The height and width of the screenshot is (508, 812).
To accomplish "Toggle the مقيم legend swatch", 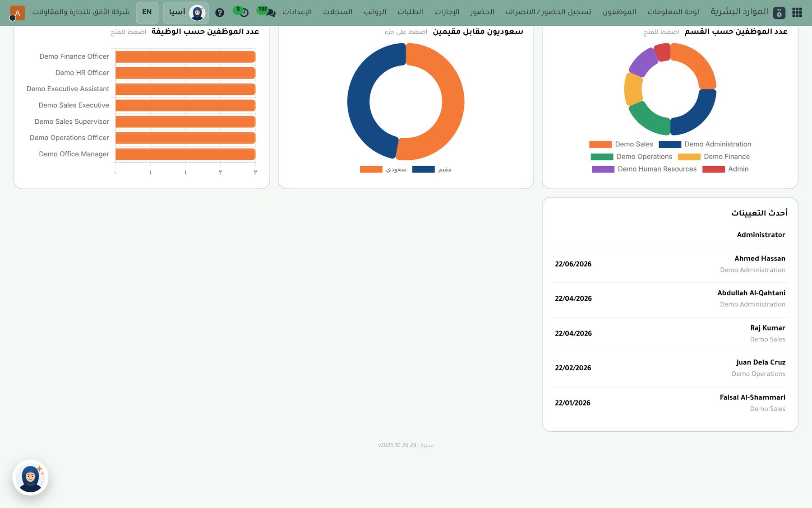I will [x=423, y=169].
